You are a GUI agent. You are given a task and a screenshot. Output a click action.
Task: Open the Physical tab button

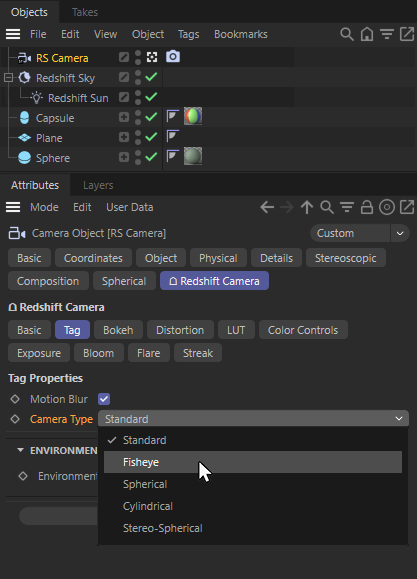pos(218,258)
